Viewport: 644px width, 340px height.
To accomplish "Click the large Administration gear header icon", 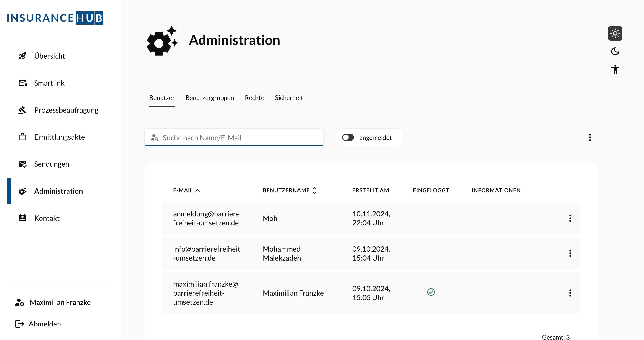I will tap(162, 41).
